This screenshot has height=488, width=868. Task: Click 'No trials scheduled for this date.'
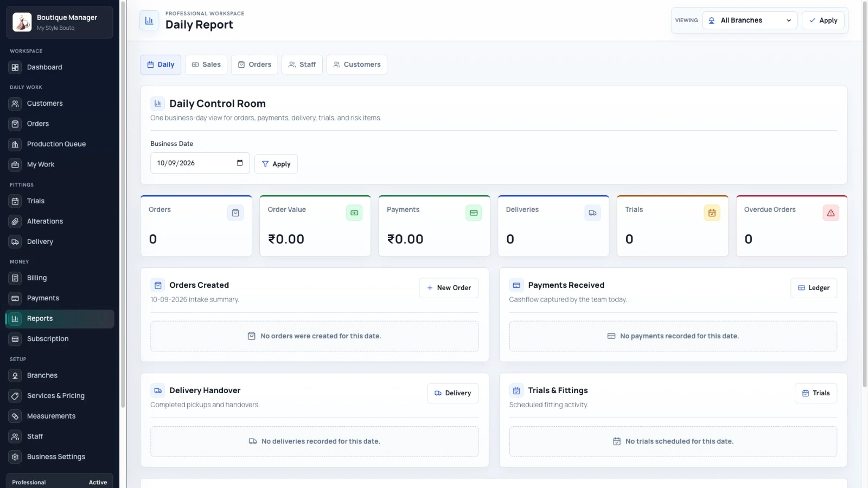(x=679, y=441)
